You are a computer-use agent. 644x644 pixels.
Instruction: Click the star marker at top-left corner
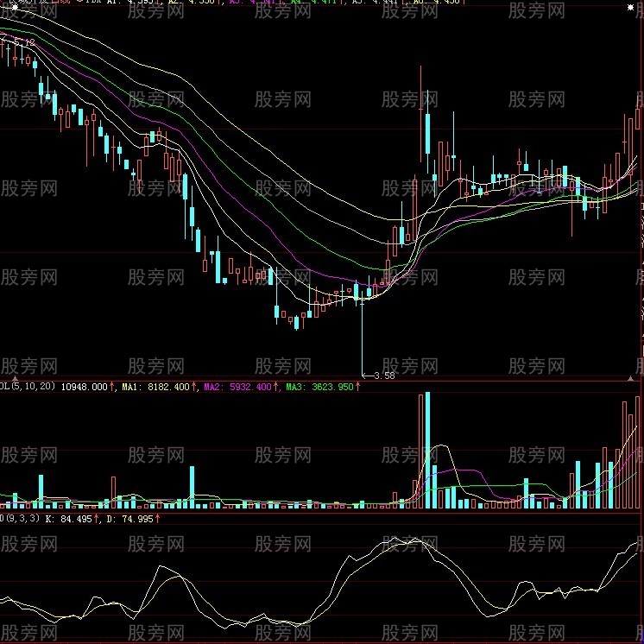coord(15,8)
